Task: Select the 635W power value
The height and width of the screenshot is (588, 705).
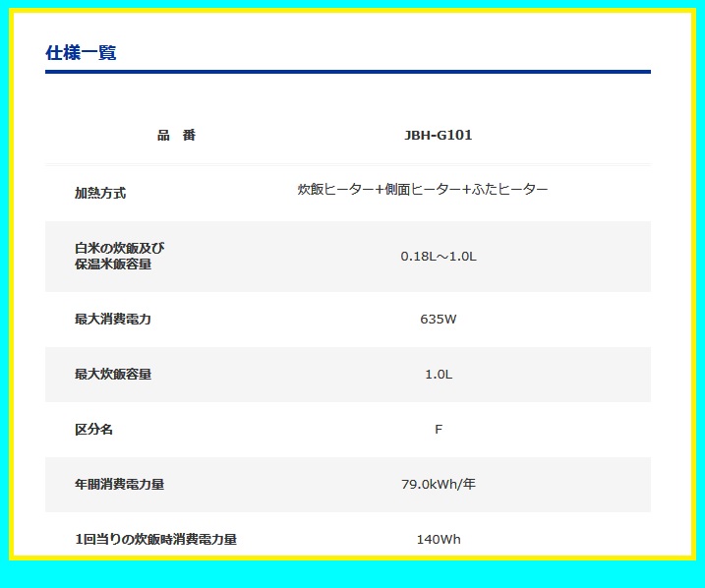Action: pos(438,320)
